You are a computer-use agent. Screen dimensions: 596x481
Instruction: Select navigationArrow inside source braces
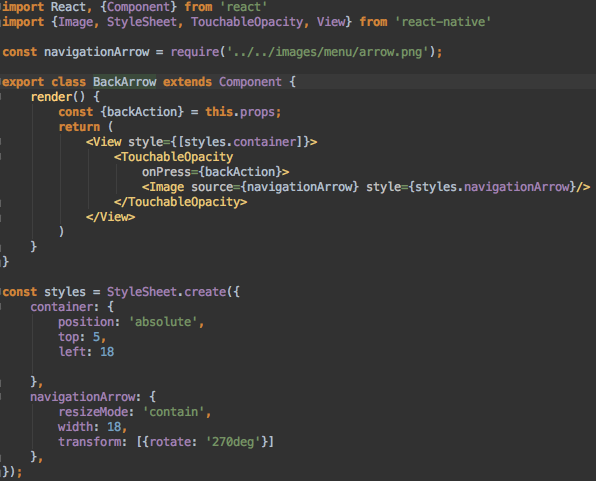click(300, 187)
